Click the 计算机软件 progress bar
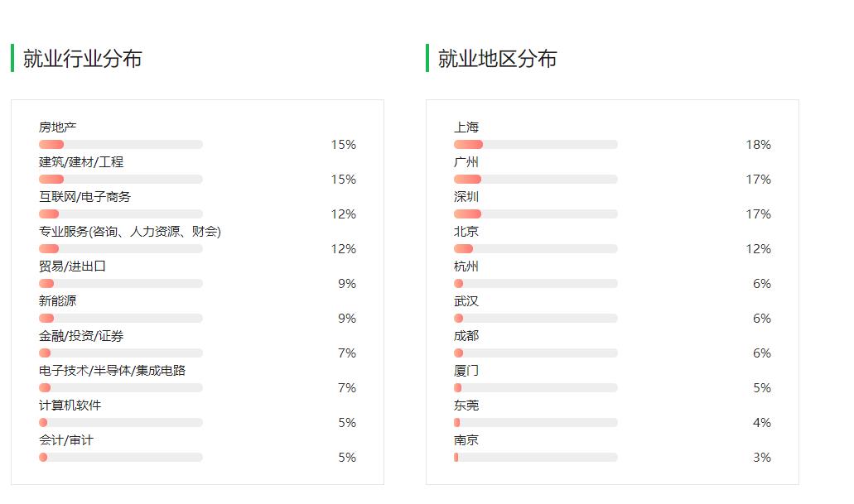Viewport: 854px width, 504px height. [120, 423]
